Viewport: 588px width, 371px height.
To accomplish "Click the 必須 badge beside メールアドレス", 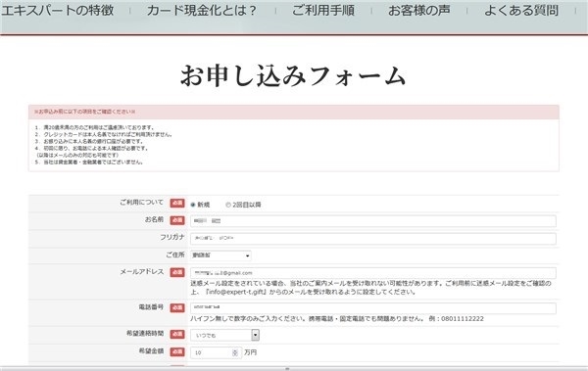I will pyautogui.click(x=177, y=272).
